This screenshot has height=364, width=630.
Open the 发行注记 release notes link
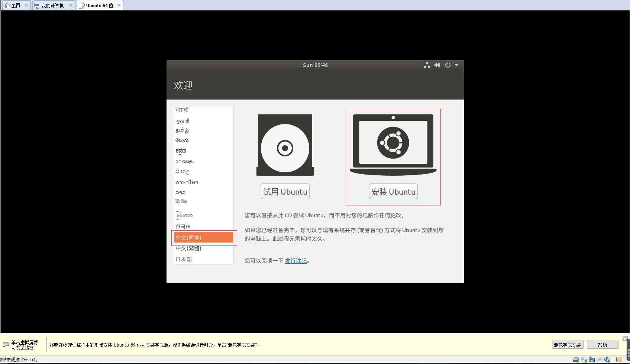click(x=296, y=261)
